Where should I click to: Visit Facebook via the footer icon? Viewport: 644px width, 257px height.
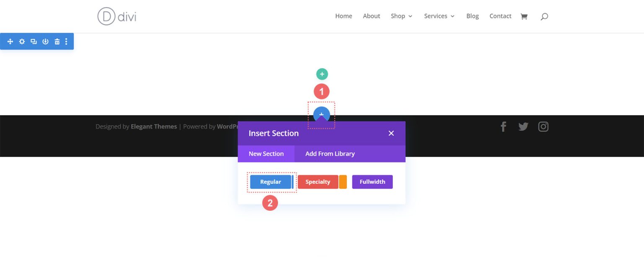click(x=503, y=126)
